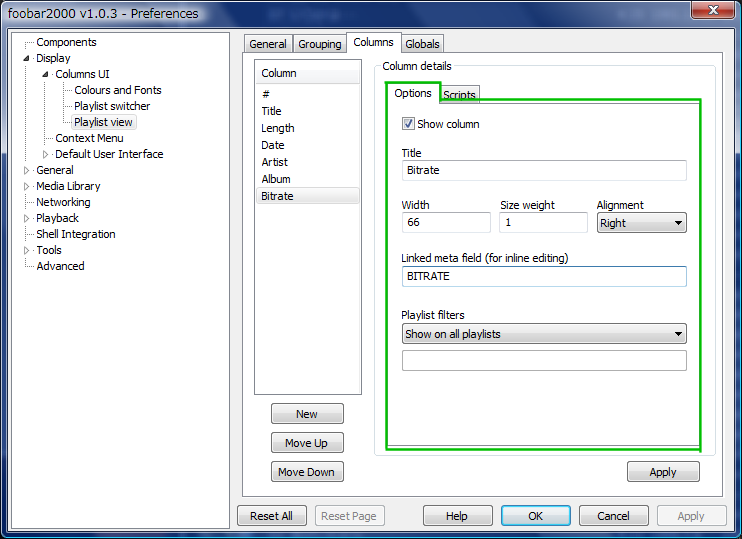Click the Move Down button

tap(307, 472)
